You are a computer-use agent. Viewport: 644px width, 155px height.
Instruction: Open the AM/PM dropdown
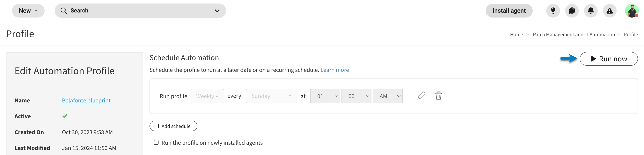click(387, 96)
